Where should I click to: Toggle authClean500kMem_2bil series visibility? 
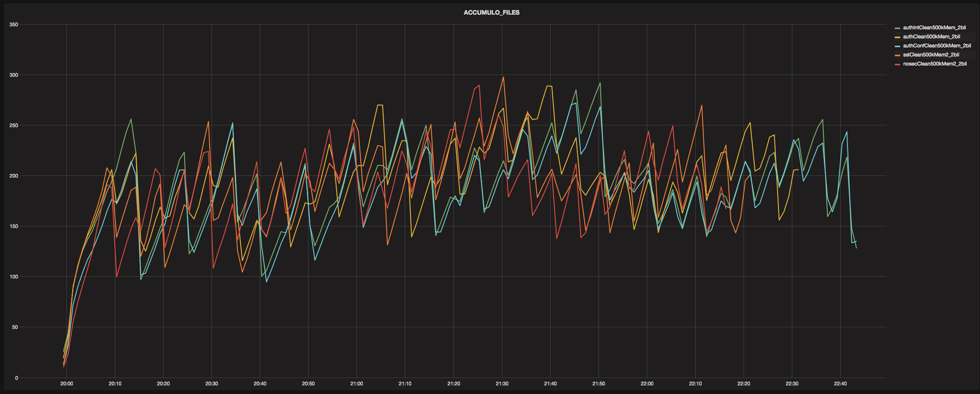tap(931, 37)
